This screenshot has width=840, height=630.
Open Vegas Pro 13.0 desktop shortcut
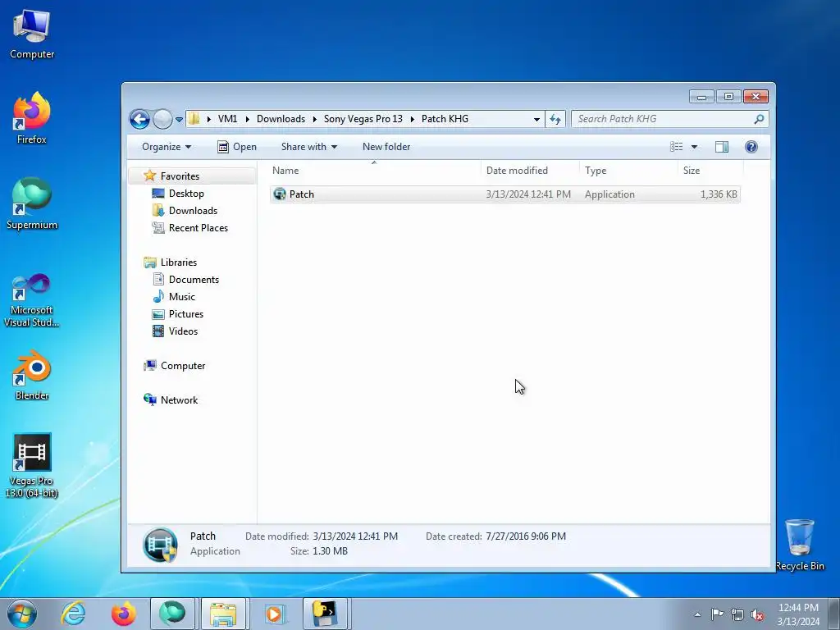32,466
